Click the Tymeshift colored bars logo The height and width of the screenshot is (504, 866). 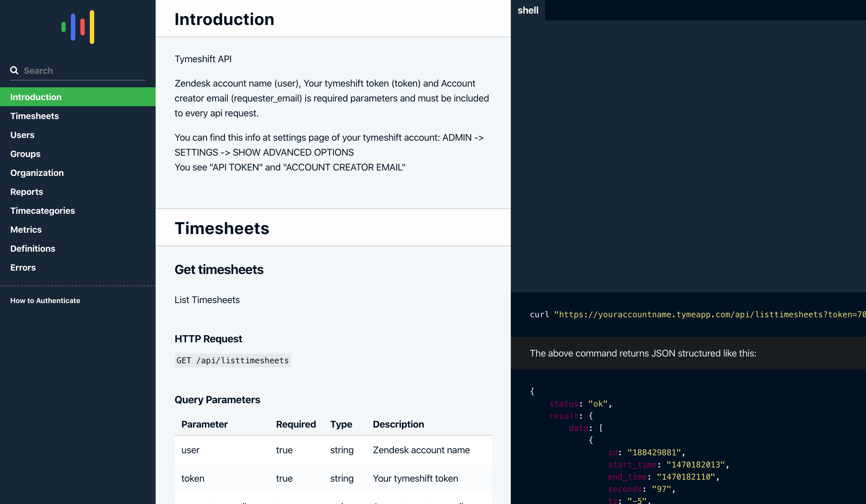pyautogui.click(x=78, y=27)
